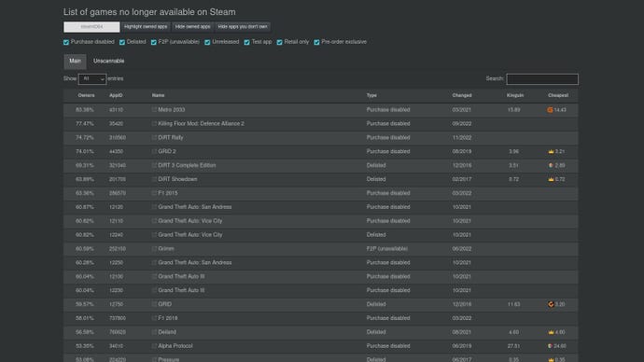
Task: Click the Kinguin price 11.63 in GRID row
Action: coord(514,304)
